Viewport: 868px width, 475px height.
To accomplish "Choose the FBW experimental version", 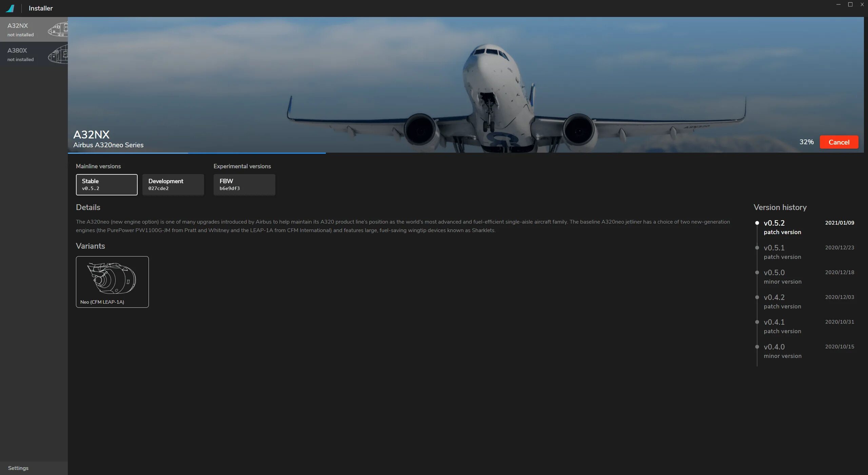I will [x=244, y=184].
